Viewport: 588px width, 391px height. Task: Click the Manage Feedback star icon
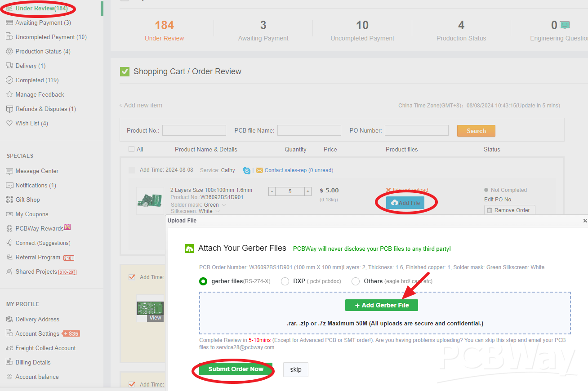click(9, 94)
